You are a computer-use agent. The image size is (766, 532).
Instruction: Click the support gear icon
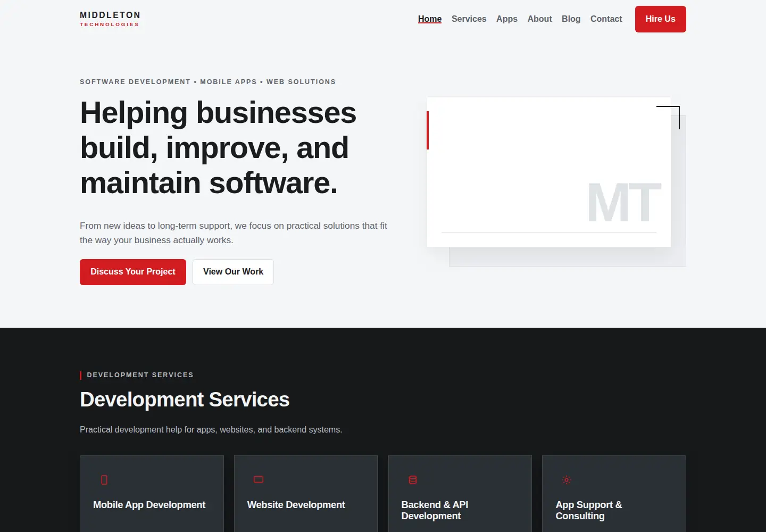567,480
